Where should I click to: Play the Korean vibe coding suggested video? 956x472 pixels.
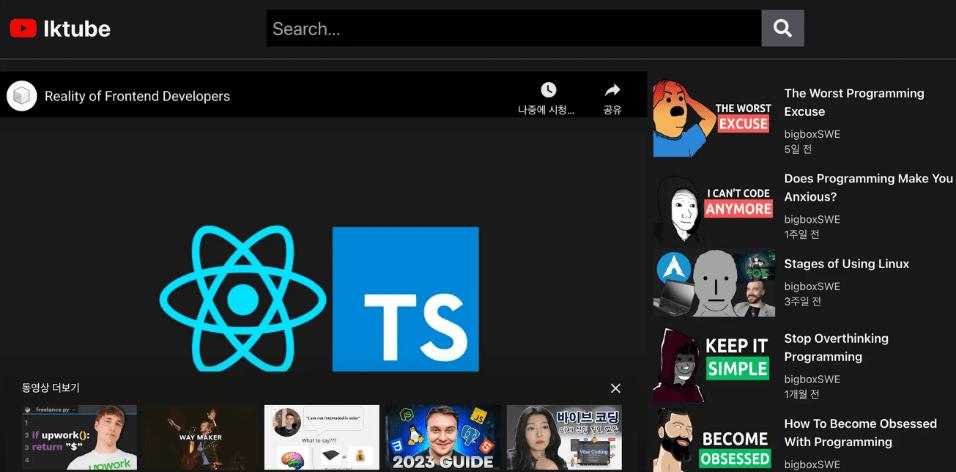pyautogui.click(x=564, y=437)
